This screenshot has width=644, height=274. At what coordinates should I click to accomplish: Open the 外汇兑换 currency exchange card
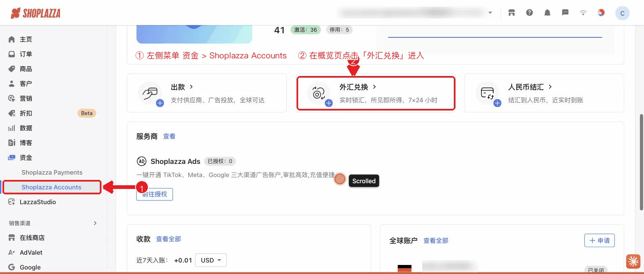click(x=375, y=93)
